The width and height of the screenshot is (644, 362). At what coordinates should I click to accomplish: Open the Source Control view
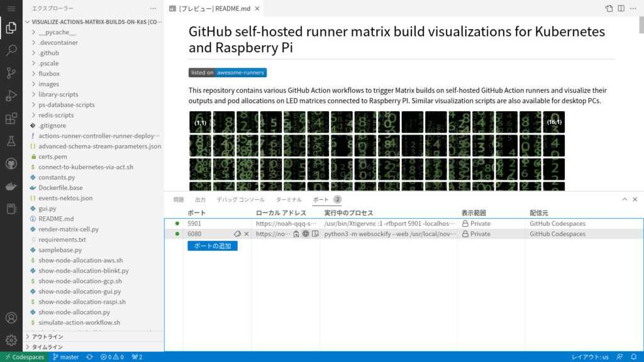[x=11, y=73]
